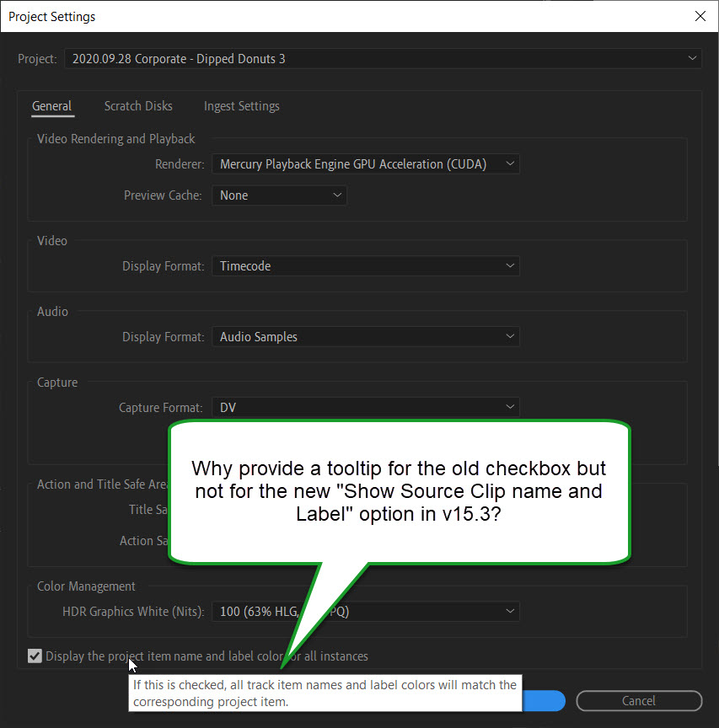
Task: Click the Cancel button
Action: click(x=639, y=700)
